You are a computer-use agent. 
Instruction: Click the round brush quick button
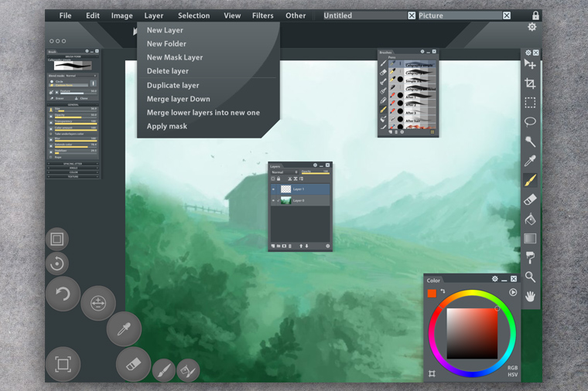(164, 370)
